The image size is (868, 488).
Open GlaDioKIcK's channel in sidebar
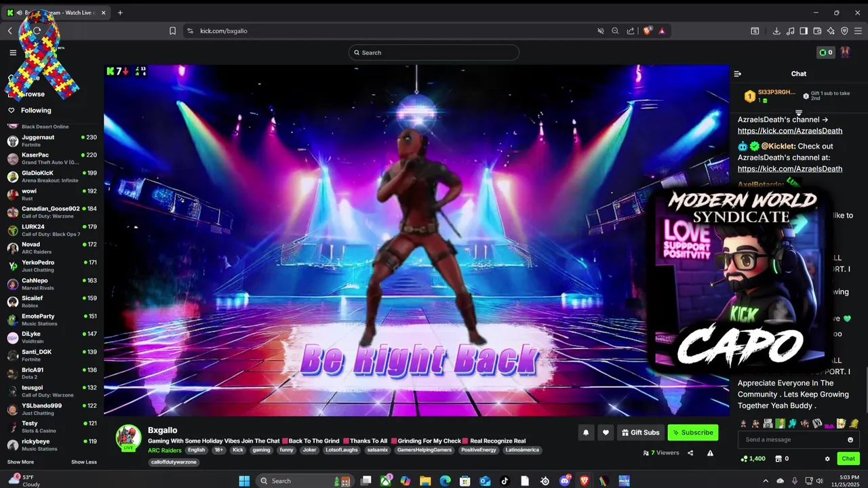(x=52, y=176)
